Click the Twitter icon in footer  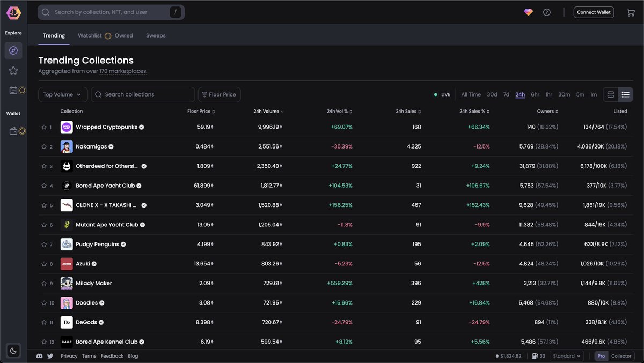coord(50,356)
